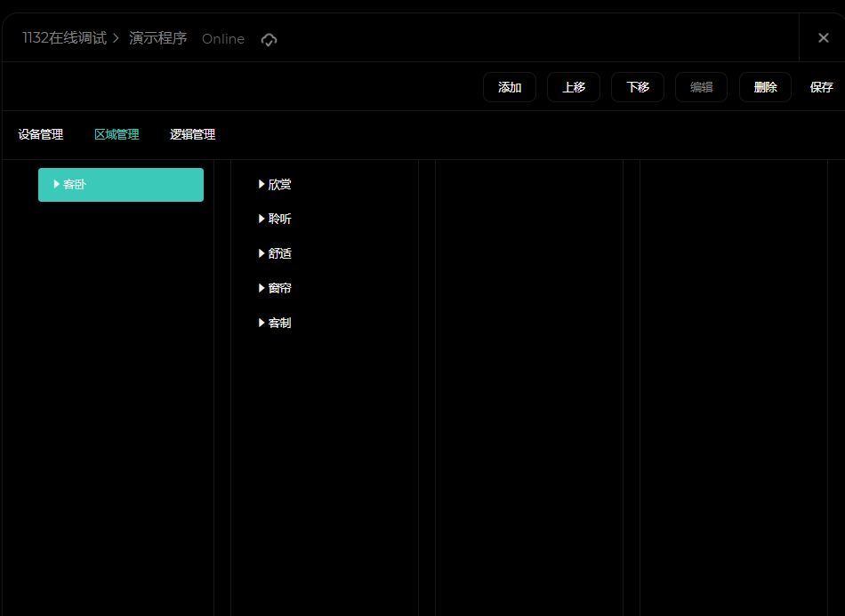
Task: Expand the 欣赏 disclosure triangle
Action: pos(262,184)
